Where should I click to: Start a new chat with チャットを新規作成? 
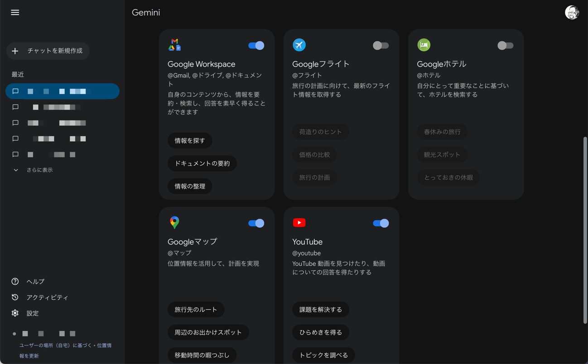click(x=48, y=51)
